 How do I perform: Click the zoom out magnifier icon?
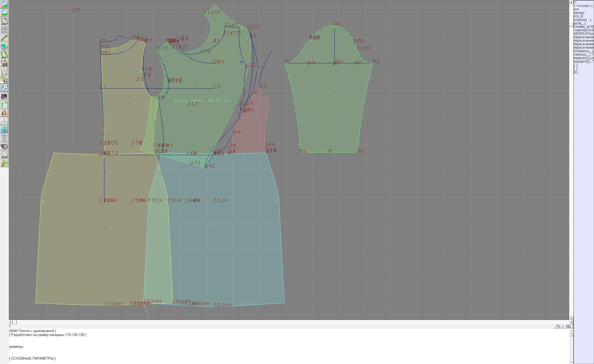[x=4, y=13]
